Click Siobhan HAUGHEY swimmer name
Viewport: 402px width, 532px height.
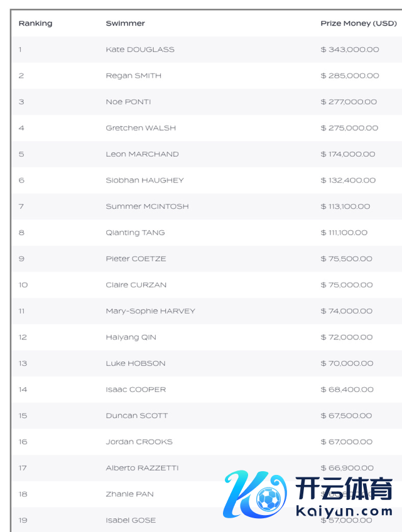tap(144, 180)
